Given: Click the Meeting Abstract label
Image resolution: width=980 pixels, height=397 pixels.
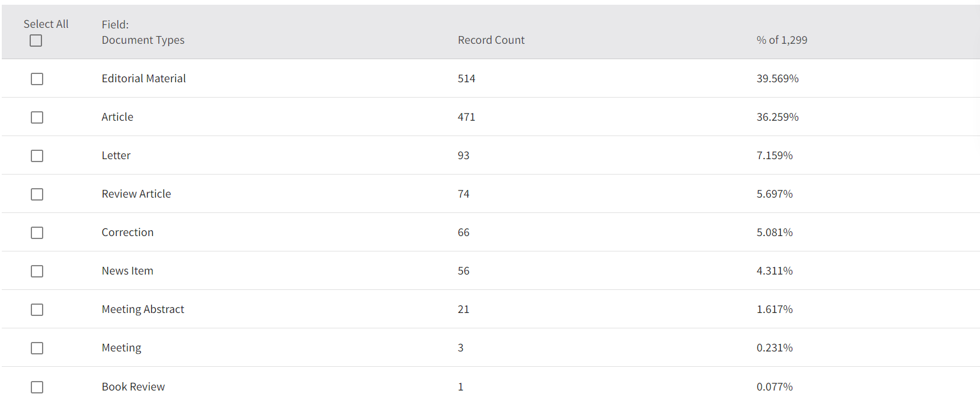Looking at the screenshot, I should tap(143, 309).
